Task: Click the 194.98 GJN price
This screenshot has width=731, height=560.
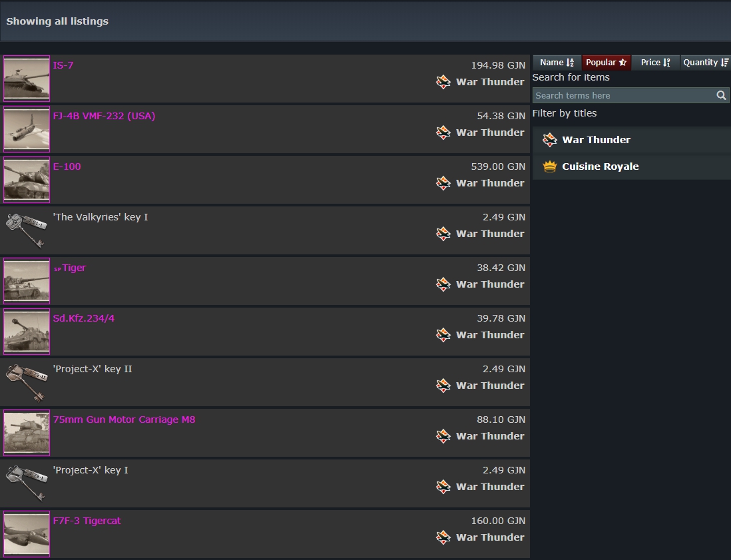Action: click(498, 65)
